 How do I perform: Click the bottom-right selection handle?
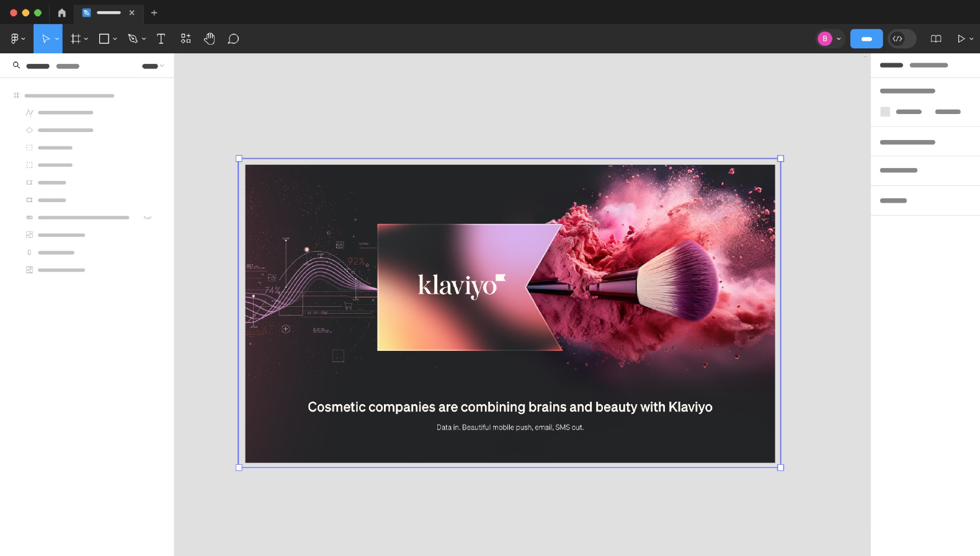(781, 467)
